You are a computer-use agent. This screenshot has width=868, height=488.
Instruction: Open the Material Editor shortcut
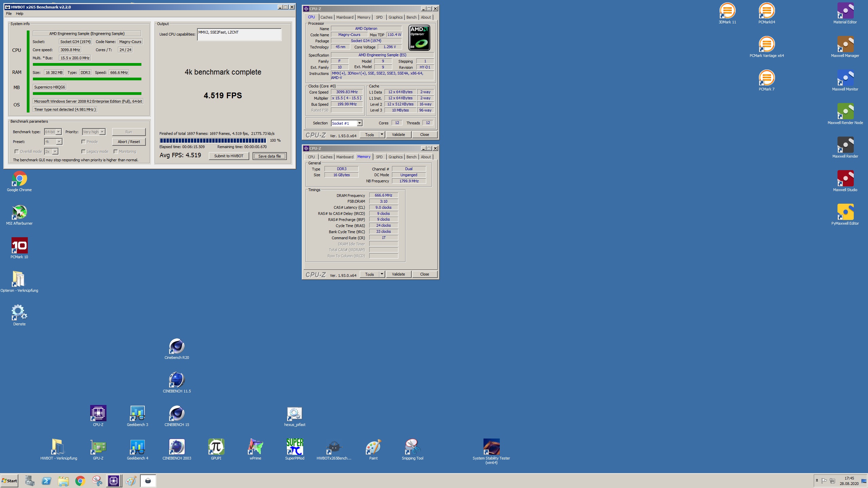845,14
